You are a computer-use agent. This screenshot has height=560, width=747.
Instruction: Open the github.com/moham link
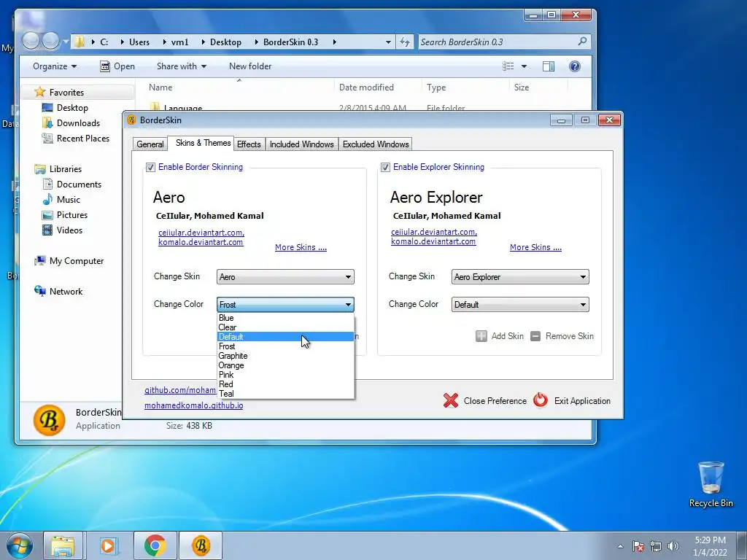(x=180, y=390)
